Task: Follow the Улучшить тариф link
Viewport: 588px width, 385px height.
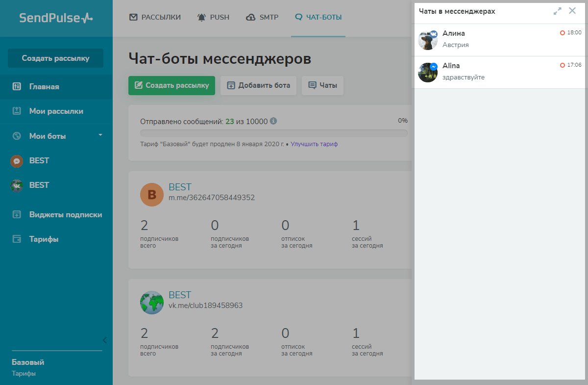Action: coord(314,144)
